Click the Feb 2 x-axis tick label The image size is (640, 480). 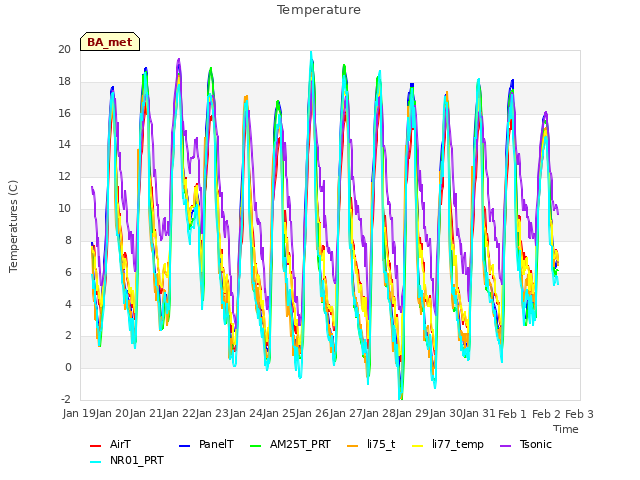click(547, 414)
